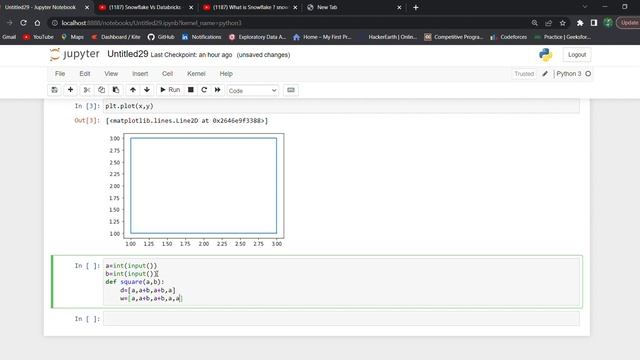Image resolution: width=640 pixels, height=360 pixels.
Task: Open the Exploratory Data A... bookmark
Action: click(x=257, y=37)
